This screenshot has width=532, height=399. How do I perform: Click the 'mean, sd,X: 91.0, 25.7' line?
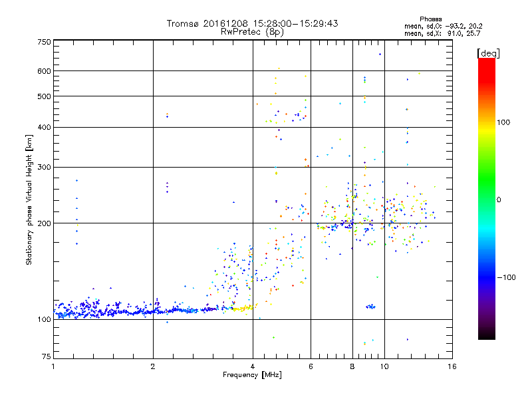click(442, 33)
